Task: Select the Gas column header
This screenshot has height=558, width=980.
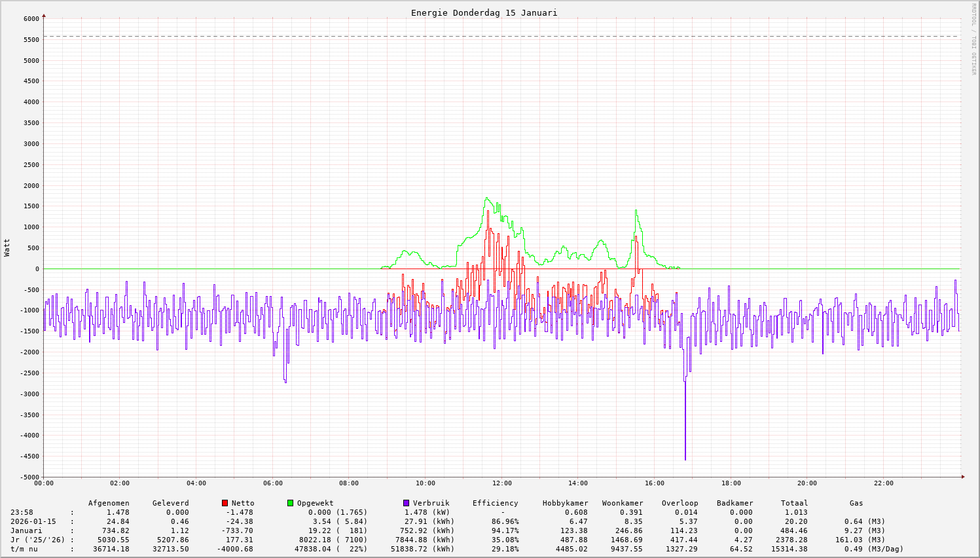Action: (x=856, y=503)
